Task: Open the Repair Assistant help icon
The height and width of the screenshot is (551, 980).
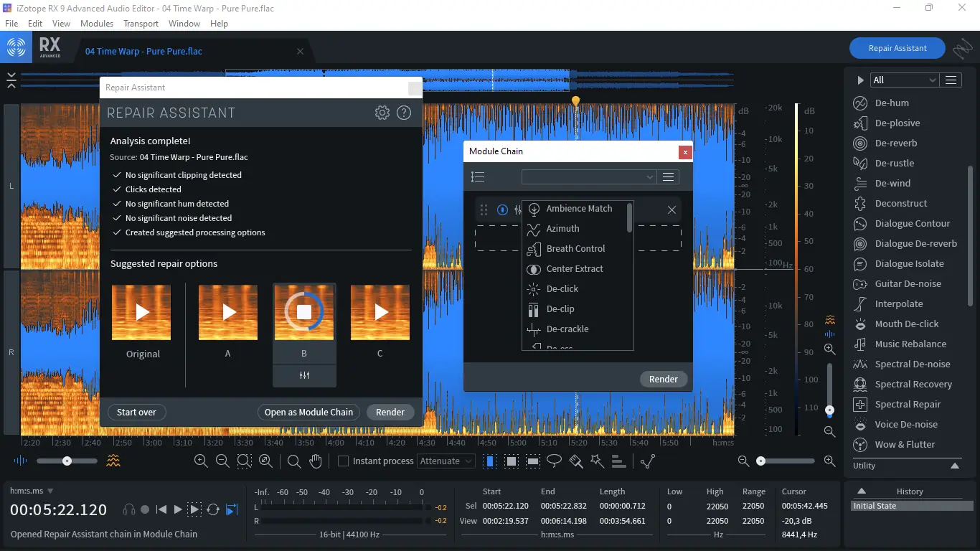Action: (404, 113)
